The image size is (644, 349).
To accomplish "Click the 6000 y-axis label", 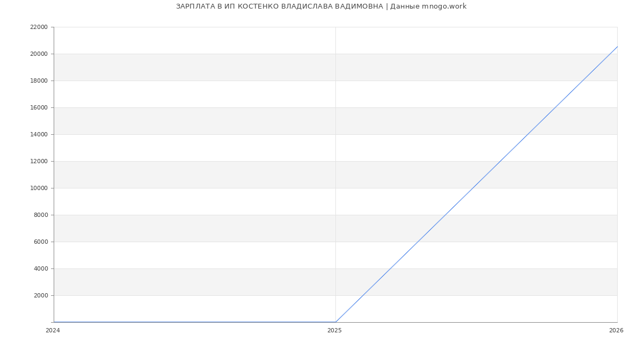I will [x=40, y=242].
